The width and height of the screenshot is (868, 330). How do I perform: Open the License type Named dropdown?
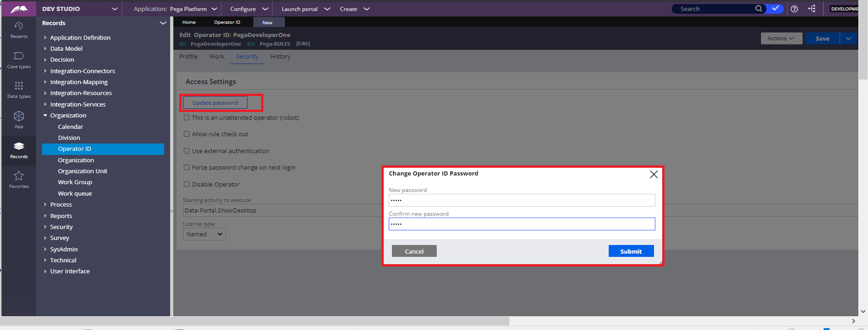(x=204, y=234)
